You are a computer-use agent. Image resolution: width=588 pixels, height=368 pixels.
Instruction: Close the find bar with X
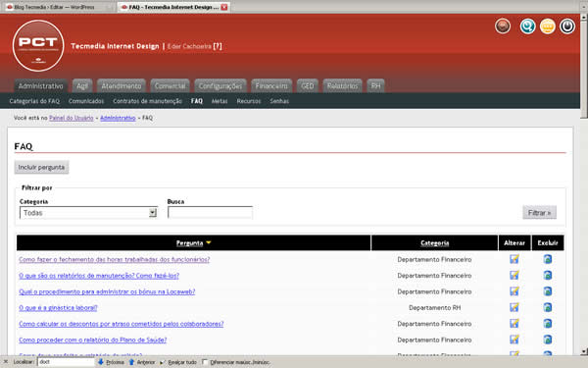click(x=5, y=362)
